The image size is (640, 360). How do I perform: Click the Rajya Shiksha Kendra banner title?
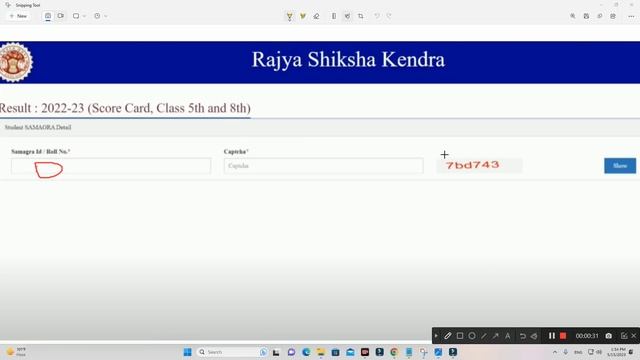tap(348, 60)
